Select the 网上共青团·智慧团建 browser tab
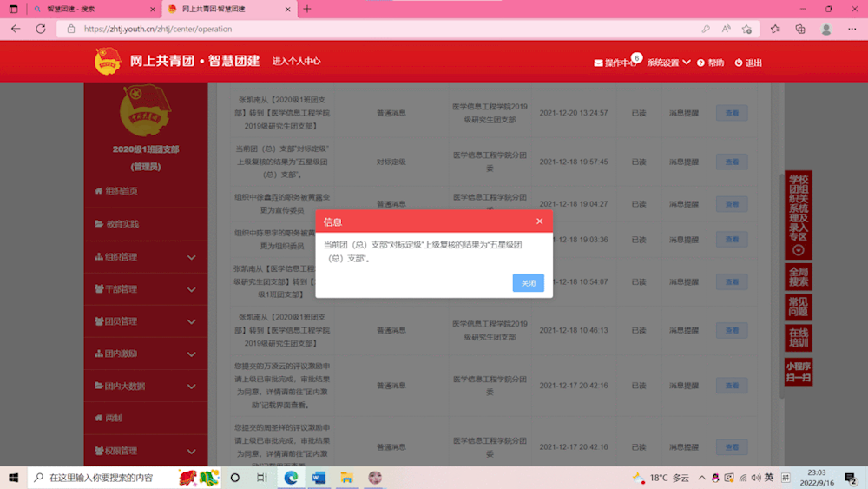This screenshot has width=868, height=489. (228, 9)
